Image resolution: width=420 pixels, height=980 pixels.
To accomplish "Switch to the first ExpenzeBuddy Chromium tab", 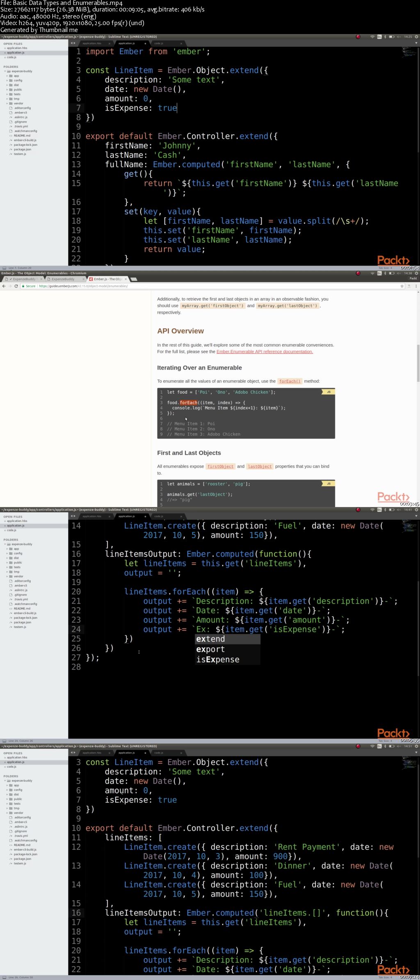I will pos(23,279).
